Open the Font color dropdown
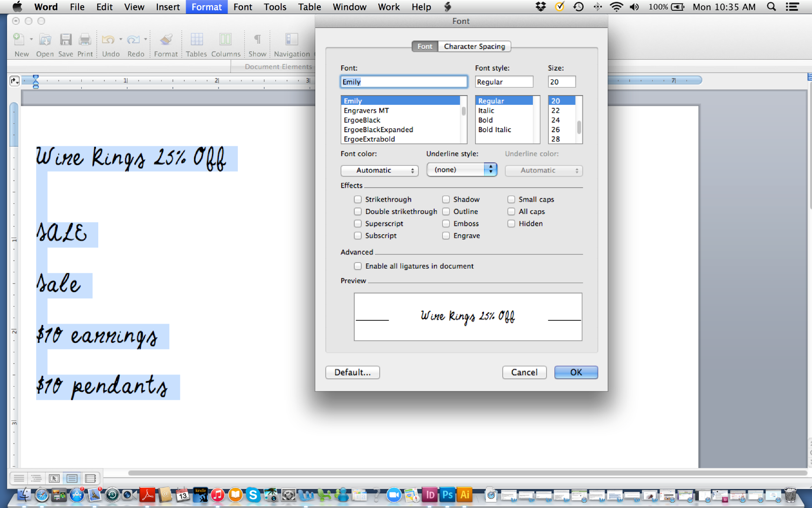 (379, 170)
